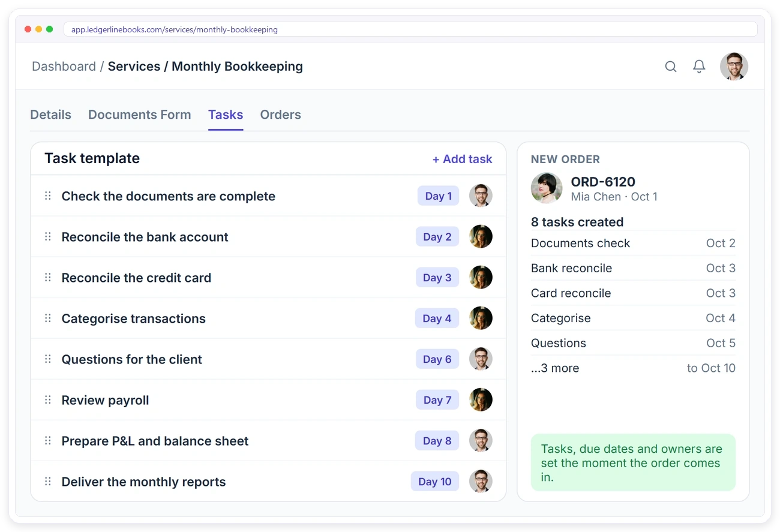Click the 'Bank reconcile' order task

571,268
